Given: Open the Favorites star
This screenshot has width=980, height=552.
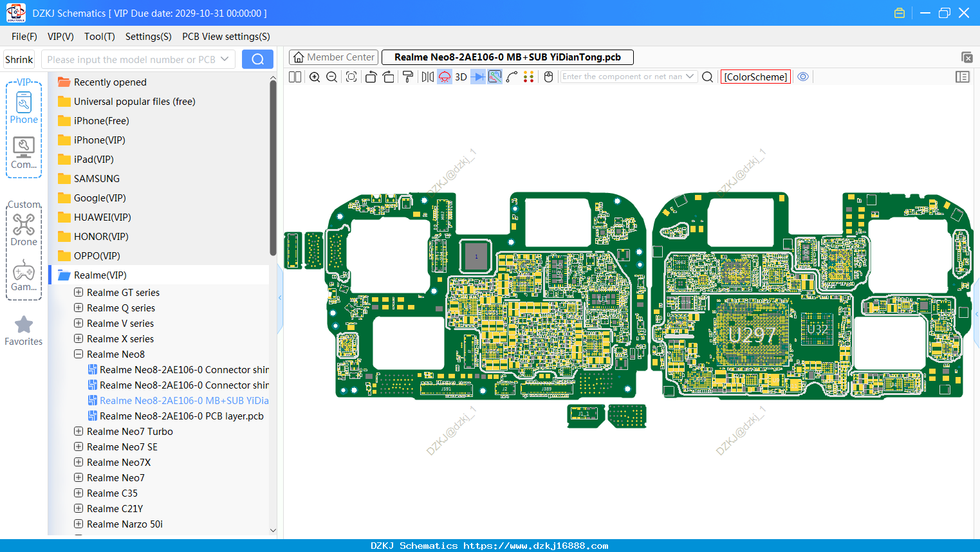Looking at the screenshot, I should pyautogui.click(x=24, y=331).
